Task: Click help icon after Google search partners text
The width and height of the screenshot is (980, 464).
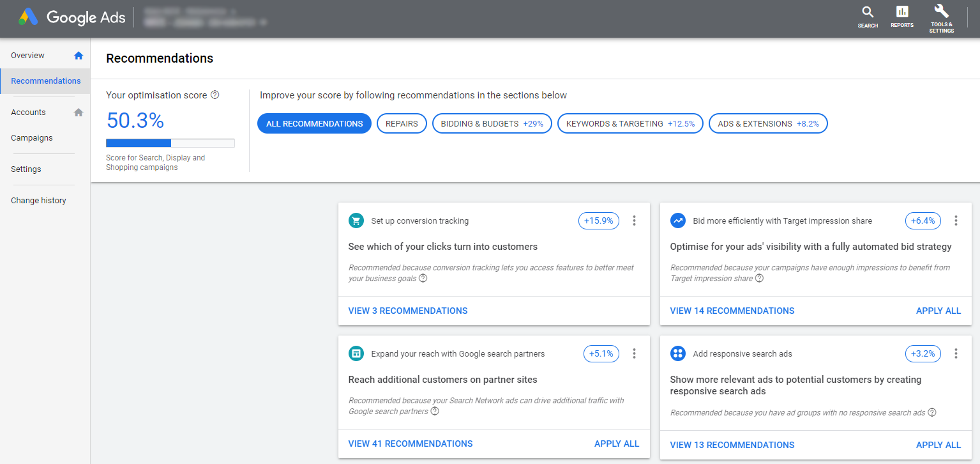Action: [x=435, y=412]
